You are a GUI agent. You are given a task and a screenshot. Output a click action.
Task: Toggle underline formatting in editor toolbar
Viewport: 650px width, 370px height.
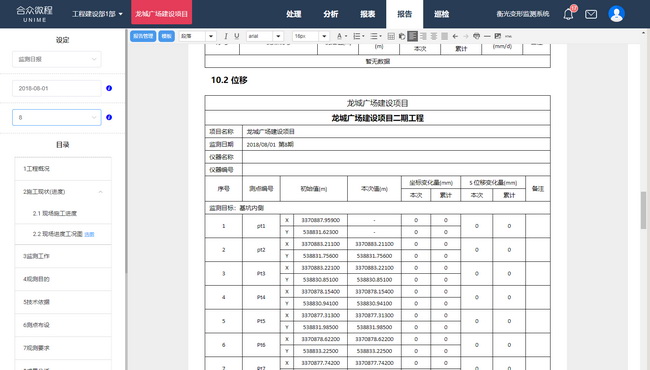pyautogui.click(x=237, y=36)
